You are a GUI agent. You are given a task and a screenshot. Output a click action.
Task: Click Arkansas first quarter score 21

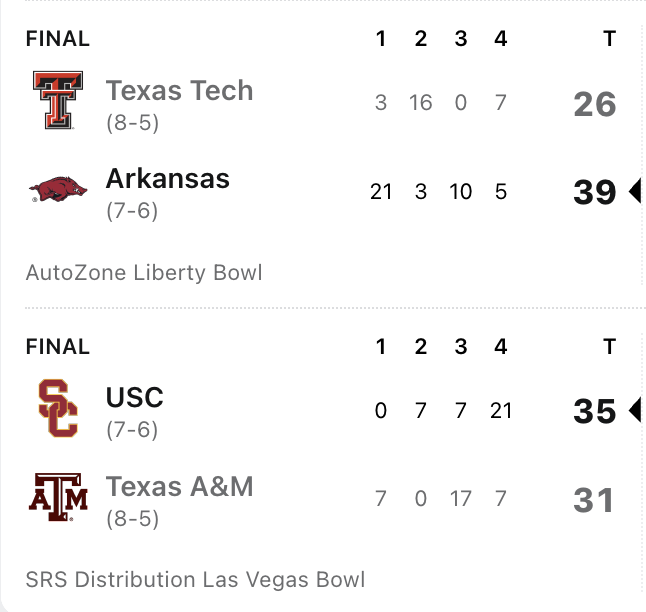click(381, 192)
